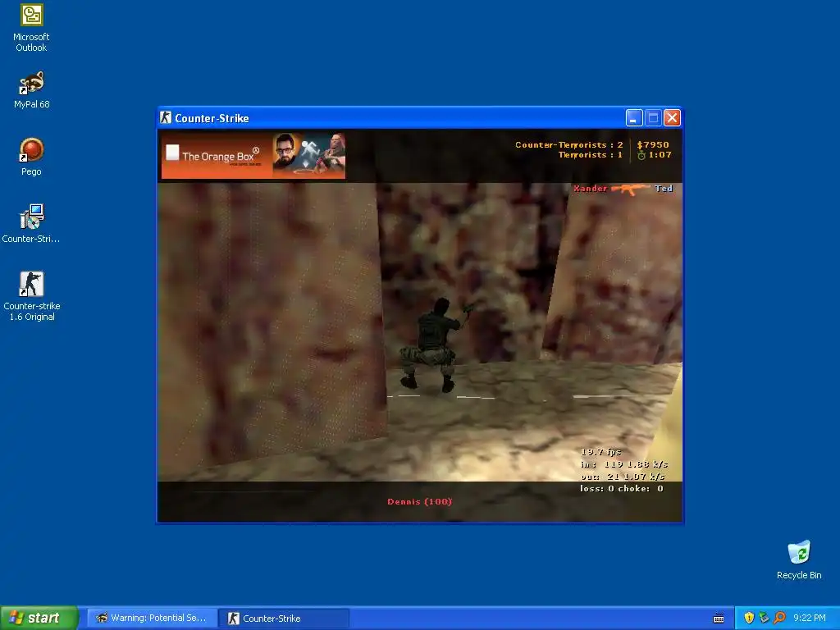Click the orange magnifier tray icon
The width and height of the screenshot is (840, 630).
(x=779, y=618)
